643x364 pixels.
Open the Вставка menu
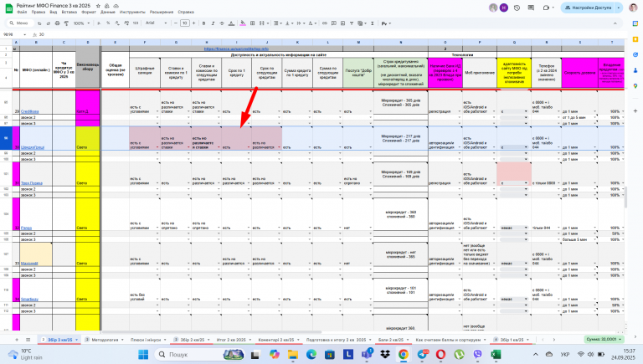tap(69, 13)
